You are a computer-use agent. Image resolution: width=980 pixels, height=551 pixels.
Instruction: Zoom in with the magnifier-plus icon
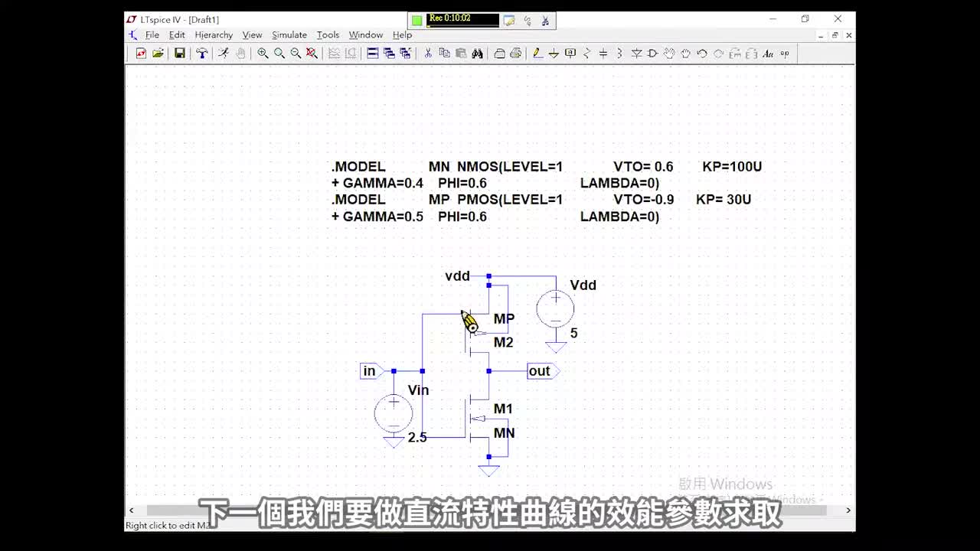263,53
